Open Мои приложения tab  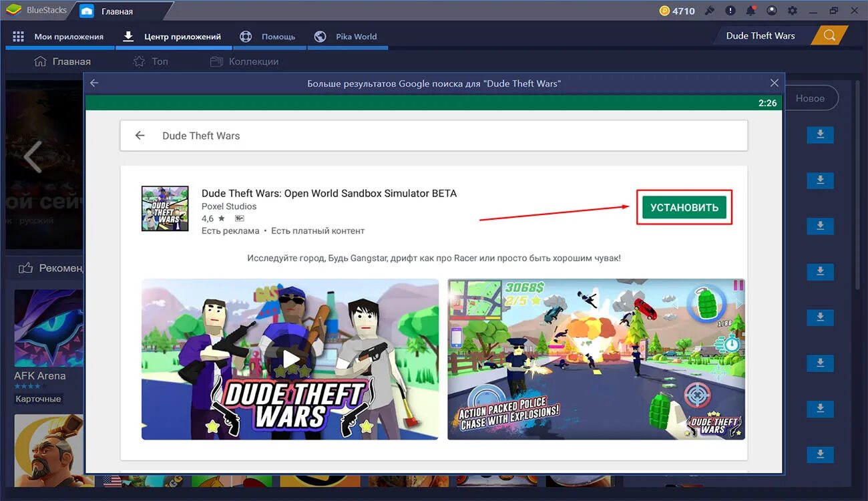(x=59, y=37)
